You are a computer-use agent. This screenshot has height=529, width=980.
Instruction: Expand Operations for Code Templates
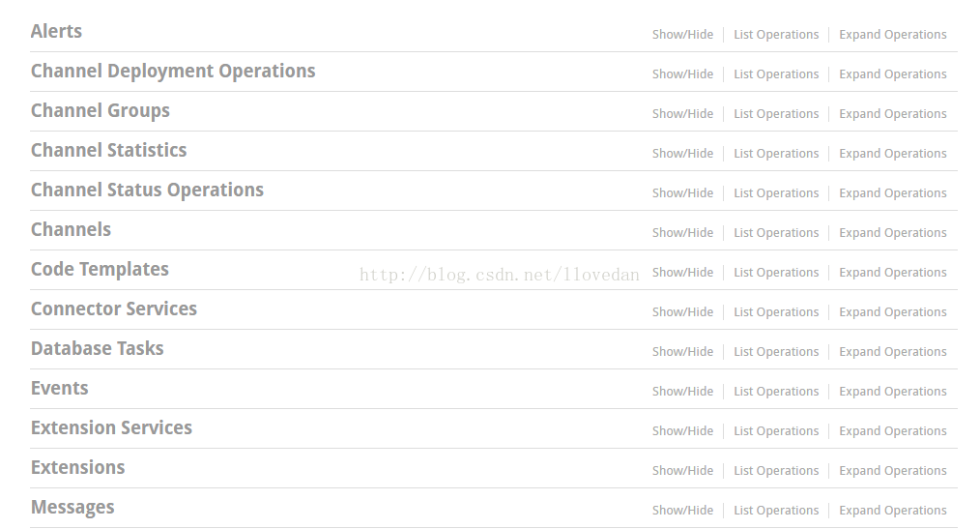(x=892, y=273)
